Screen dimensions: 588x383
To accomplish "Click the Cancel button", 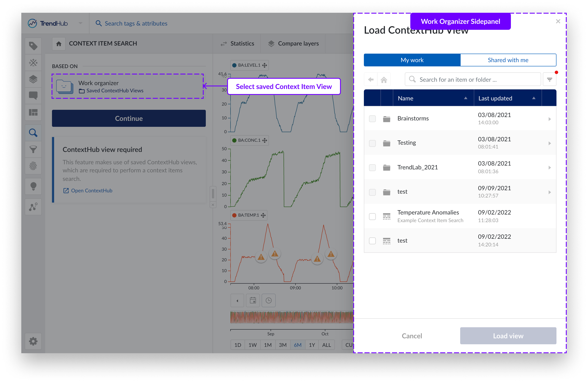I will (412, 336).
